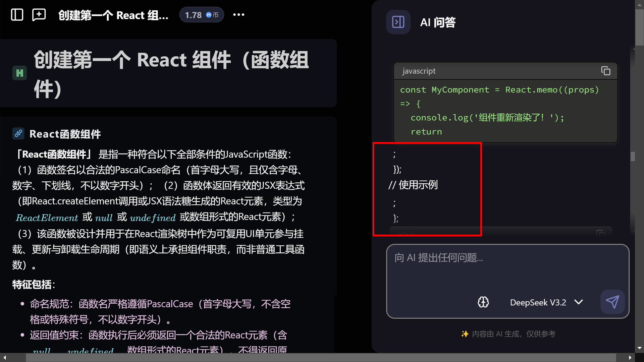Click the green H heading icon

19,73
